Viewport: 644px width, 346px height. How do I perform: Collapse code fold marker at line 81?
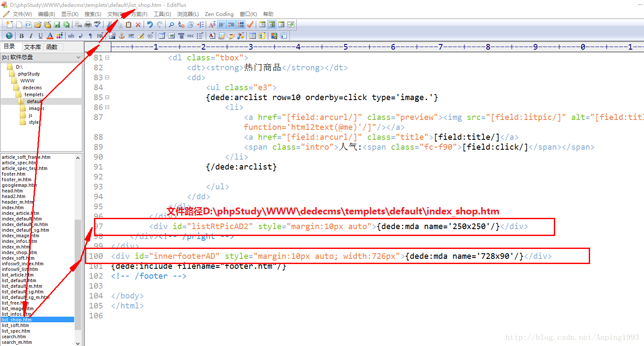coord(107,57)
